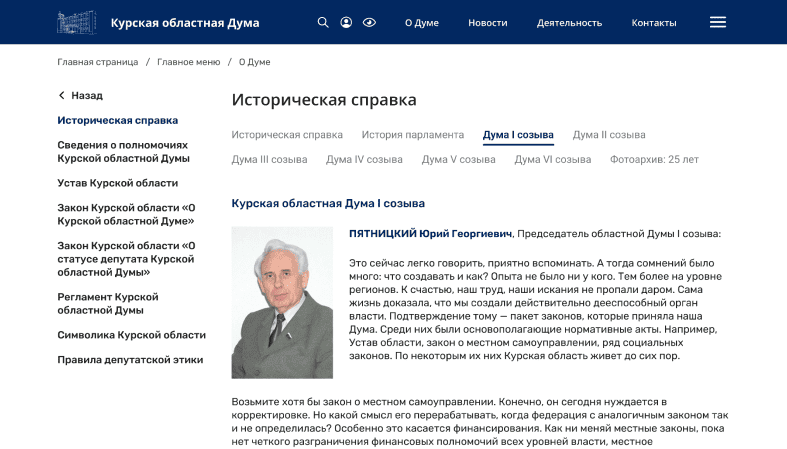The width and height of the screenshot is (787, 449).
Task: Open the site search magnifier icon
Action: (x=323, y=23)
